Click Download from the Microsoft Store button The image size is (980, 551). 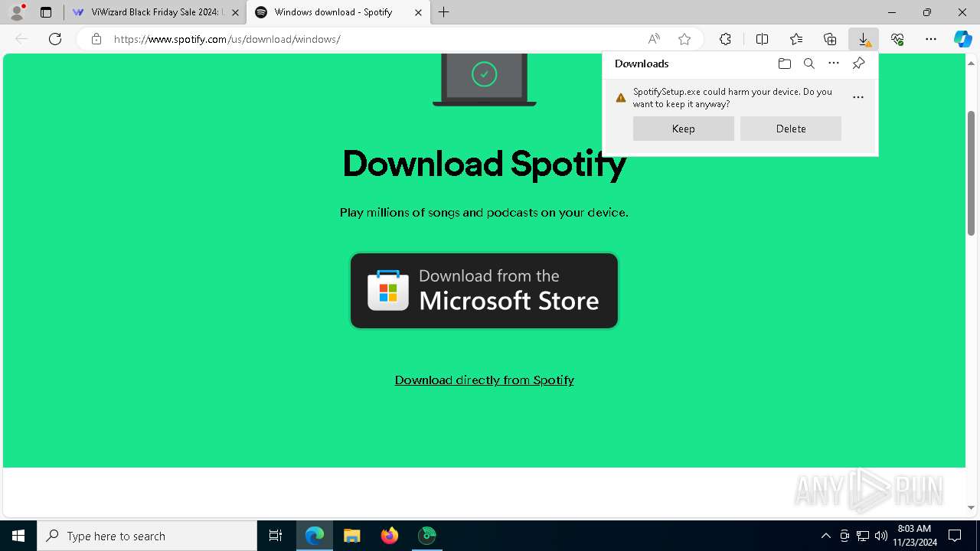pos(484,291)
